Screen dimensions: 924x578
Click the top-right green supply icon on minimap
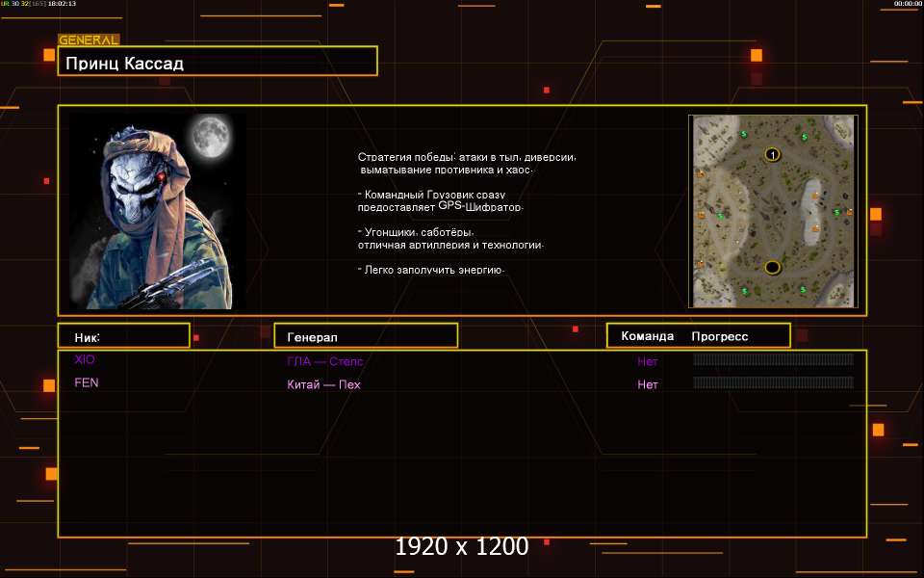[x=805, y=137]
